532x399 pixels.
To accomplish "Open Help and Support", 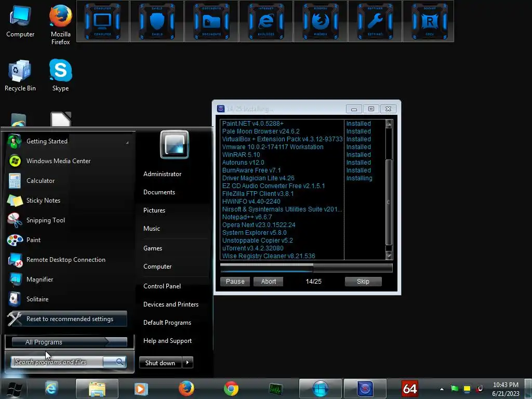I will click(x=167, y=341).
